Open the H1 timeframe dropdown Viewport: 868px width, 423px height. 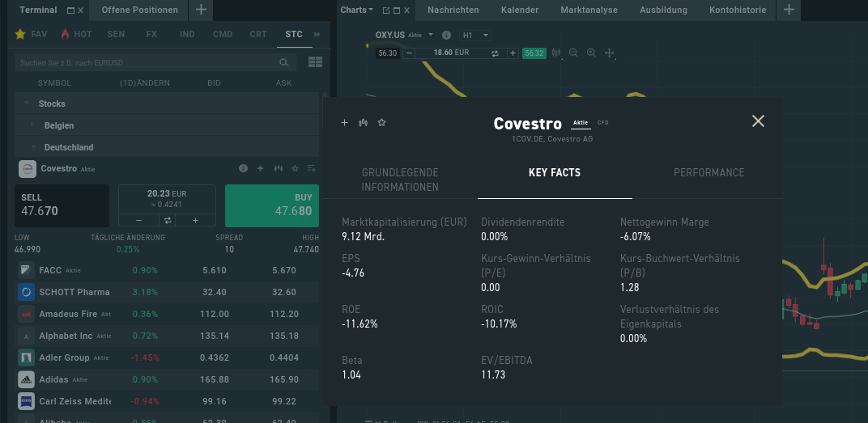click(x=475, y=36)
